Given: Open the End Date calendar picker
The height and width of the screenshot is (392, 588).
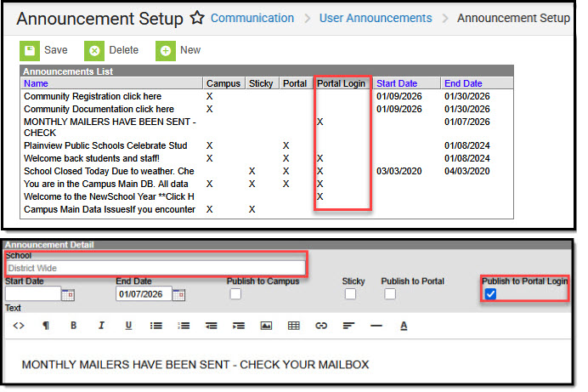Looking at the screenshot, I should point(179,295).
